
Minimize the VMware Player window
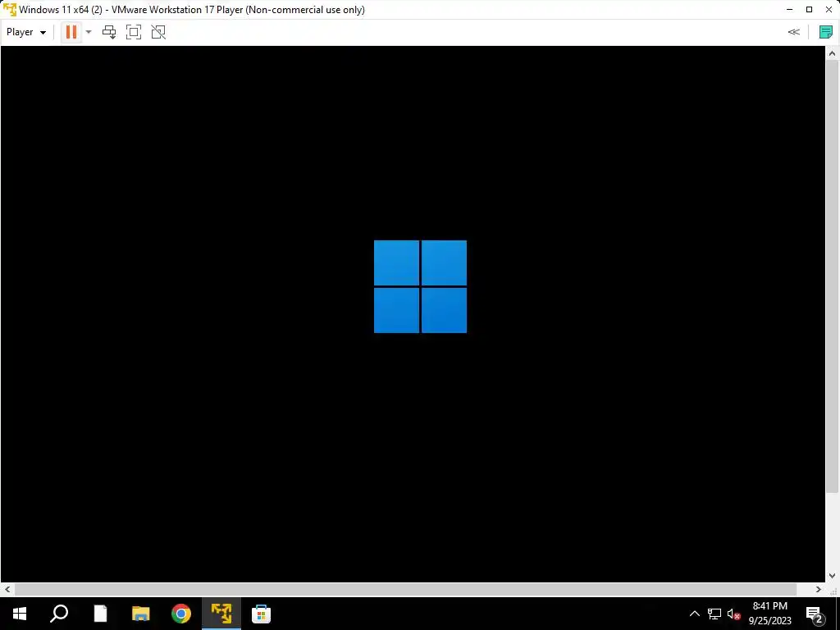pos(790,10)
